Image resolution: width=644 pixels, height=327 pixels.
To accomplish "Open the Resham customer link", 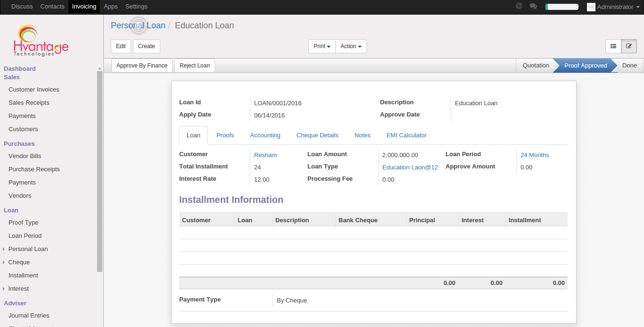I will coord(265,155).
